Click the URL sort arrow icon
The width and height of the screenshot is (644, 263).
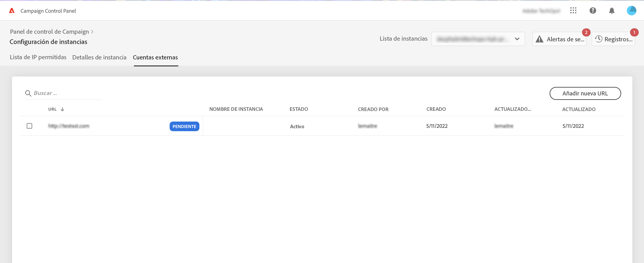[62, 109]
